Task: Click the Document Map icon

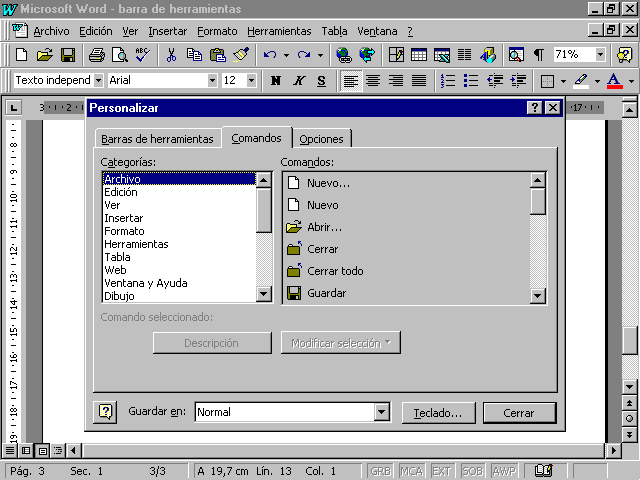Action: (x=516, y=55)
